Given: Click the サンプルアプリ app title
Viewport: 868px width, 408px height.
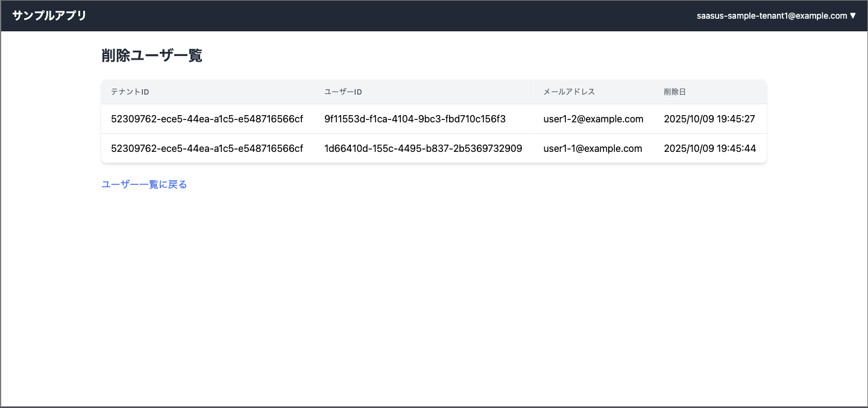Looking at the screenshot, I should [x=49, y=16].
